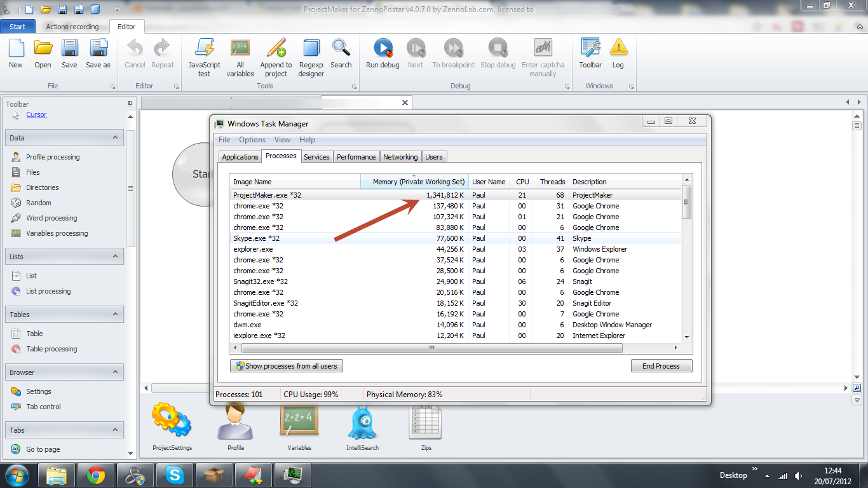868x488 pixels.
Task: Start Run debug
Action: [383, 48]
